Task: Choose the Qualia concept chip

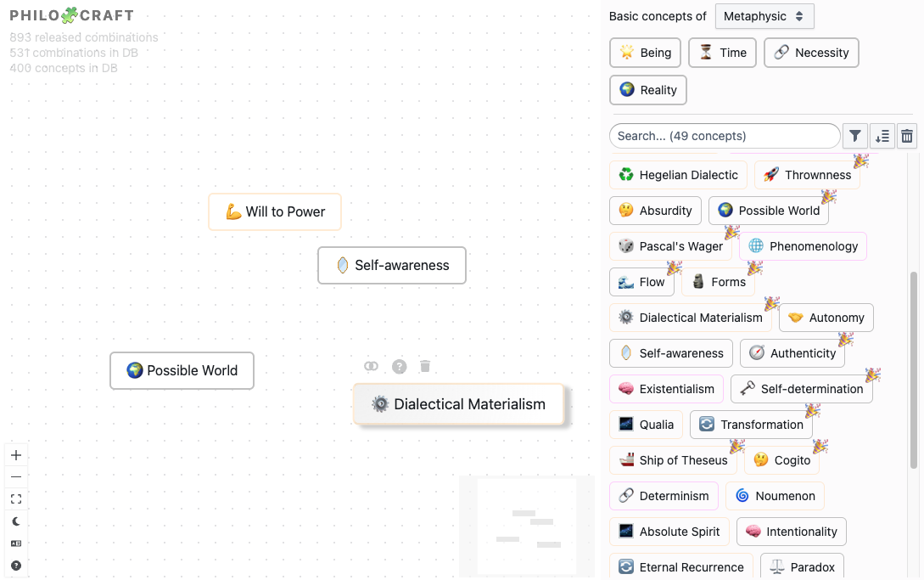Action: [x=647, y=425]
